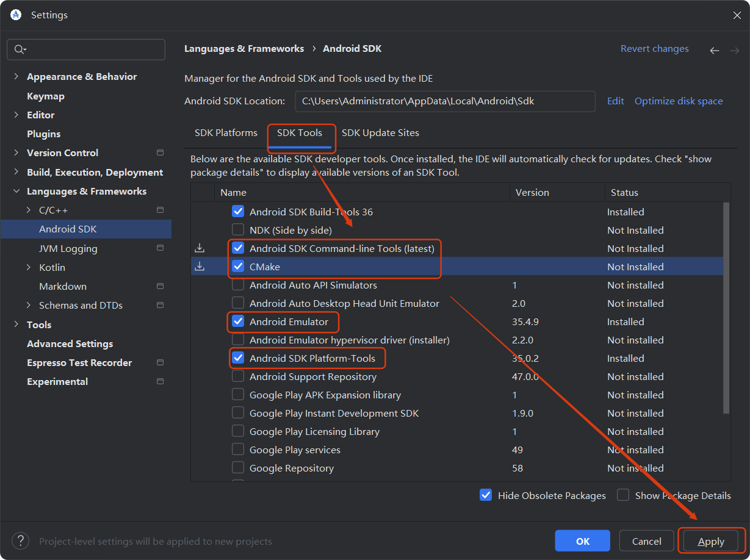Switch to SDK Platforms tab

click(x=226, y=132)
